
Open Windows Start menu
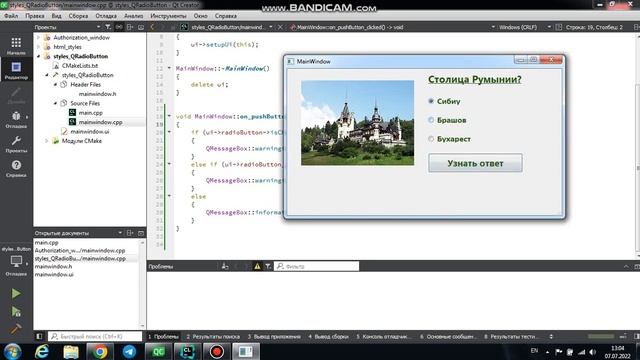13,351
